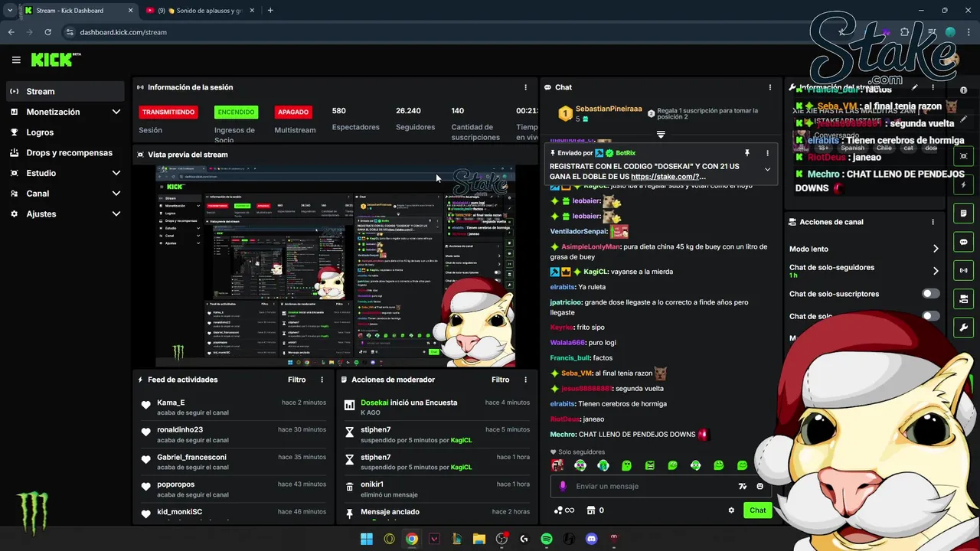Select Stream in the sidebar
This screenshot has width=980, height=551.
[65, 91]
